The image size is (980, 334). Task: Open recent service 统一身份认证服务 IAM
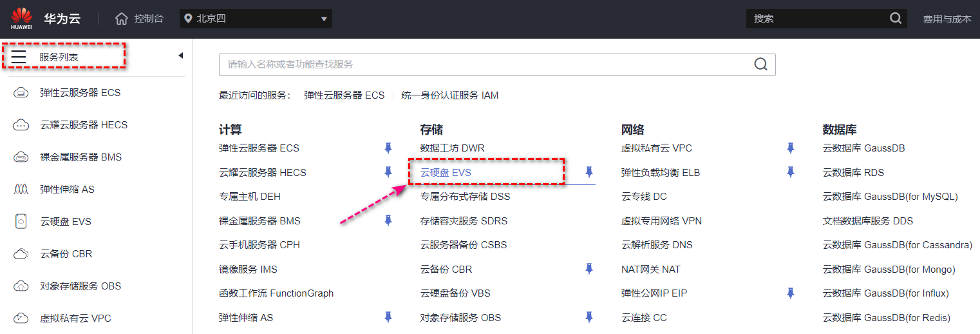[449, 95]
